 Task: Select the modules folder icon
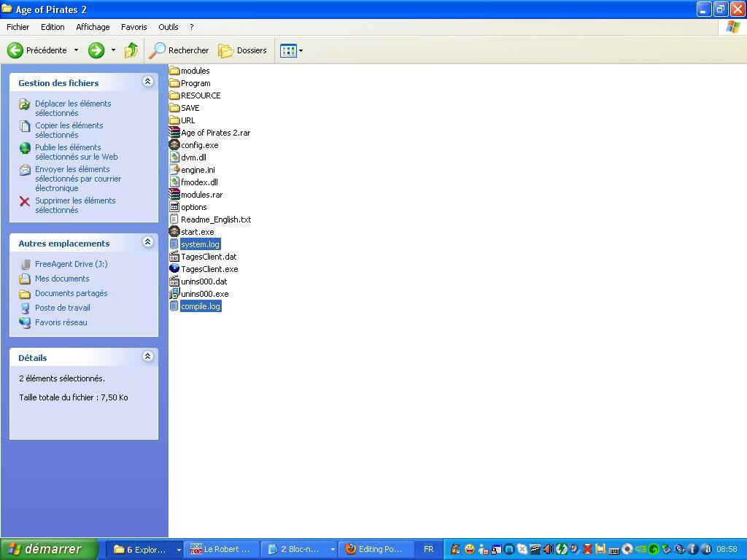pyautogui.click(x=174, y=71)
